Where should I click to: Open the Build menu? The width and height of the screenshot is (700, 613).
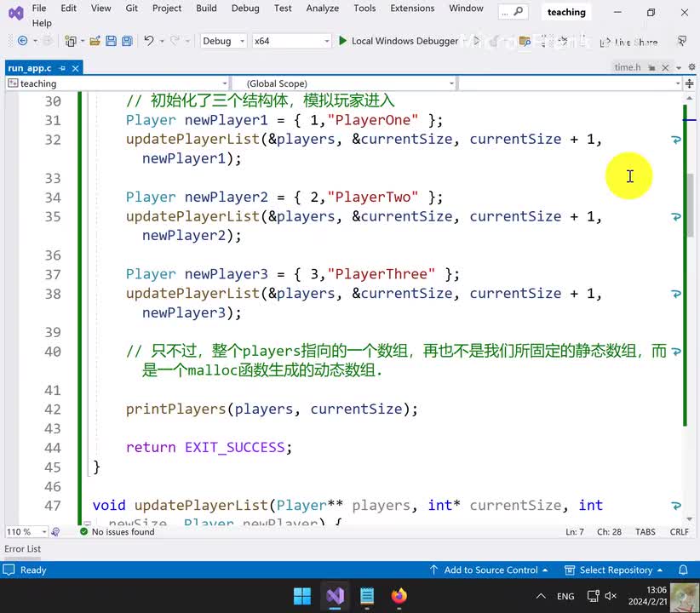point(206,8)
